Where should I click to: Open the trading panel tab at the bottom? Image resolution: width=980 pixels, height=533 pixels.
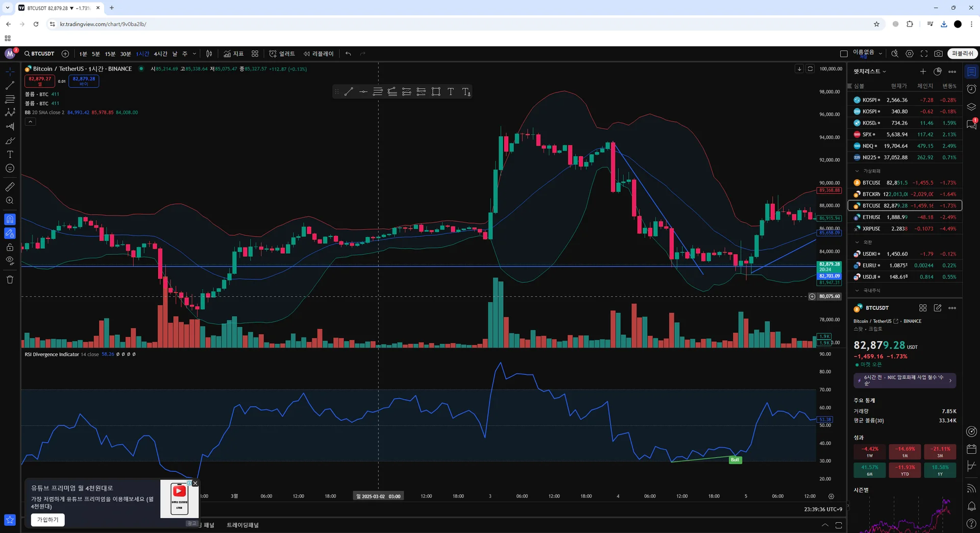pos(242,525)
